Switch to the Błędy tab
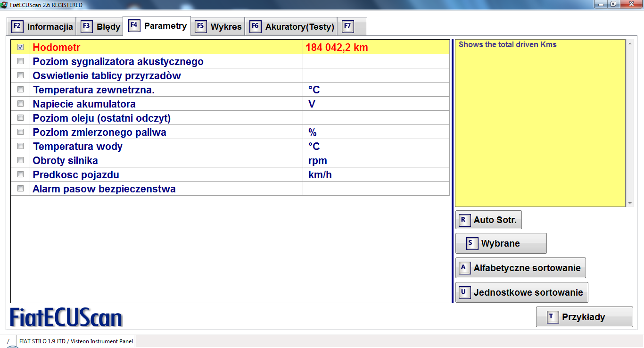The image size is (644, 348). 99,26
